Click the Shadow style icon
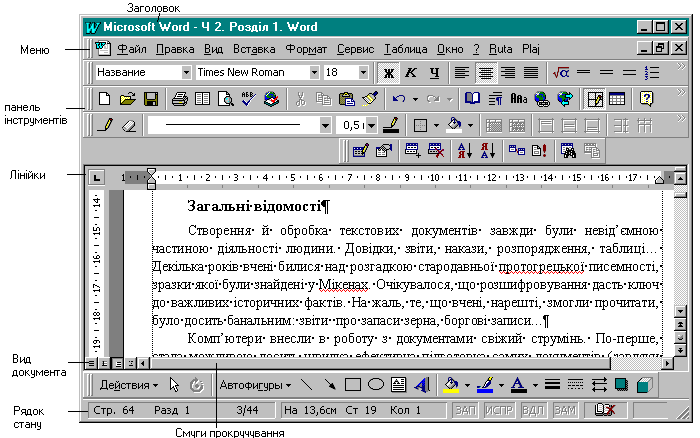 [621, 384]
